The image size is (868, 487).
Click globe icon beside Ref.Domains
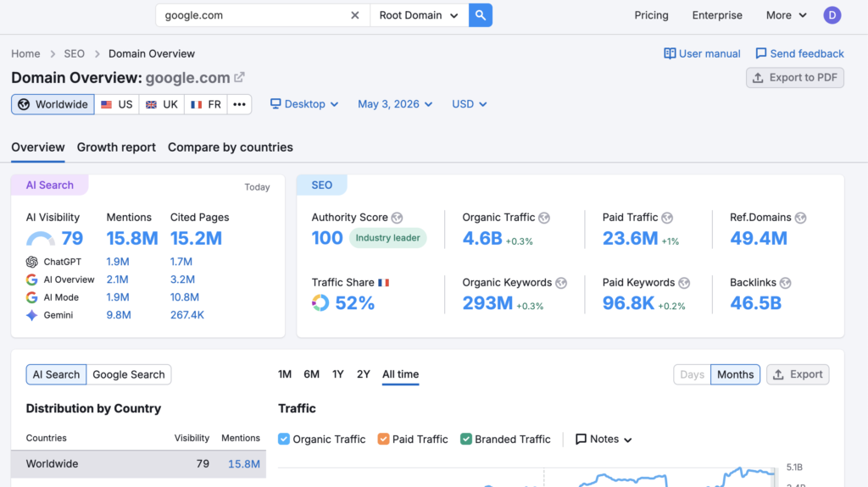coord(800,218)
